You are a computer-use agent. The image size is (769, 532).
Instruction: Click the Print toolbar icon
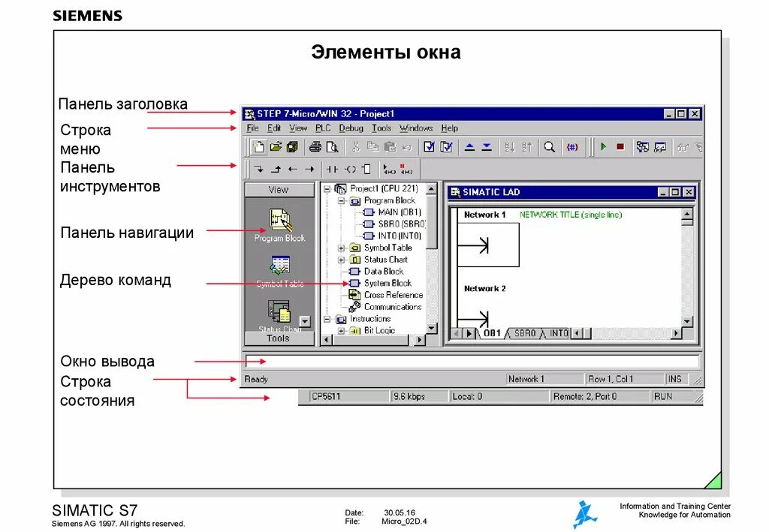point(315,147)
